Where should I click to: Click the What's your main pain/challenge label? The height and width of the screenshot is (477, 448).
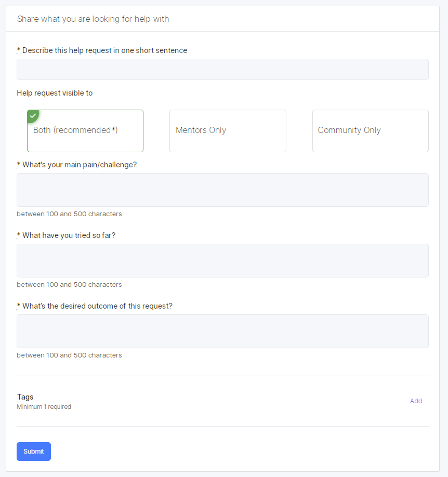pos(80,165)
